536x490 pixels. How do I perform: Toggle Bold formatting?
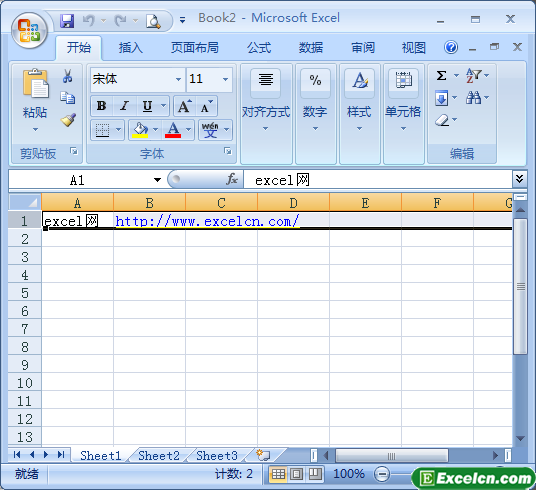[x=102, y=106]
